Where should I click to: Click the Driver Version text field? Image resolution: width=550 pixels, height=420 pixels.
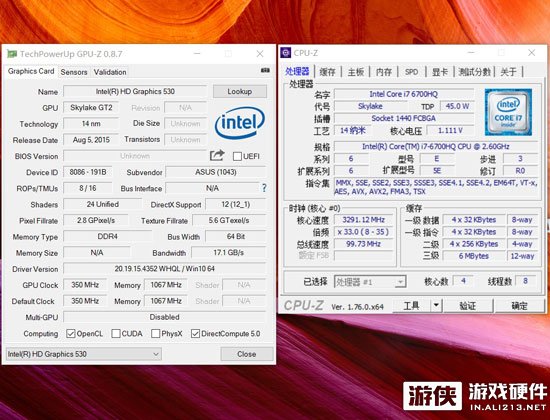(x=165, y=269)
